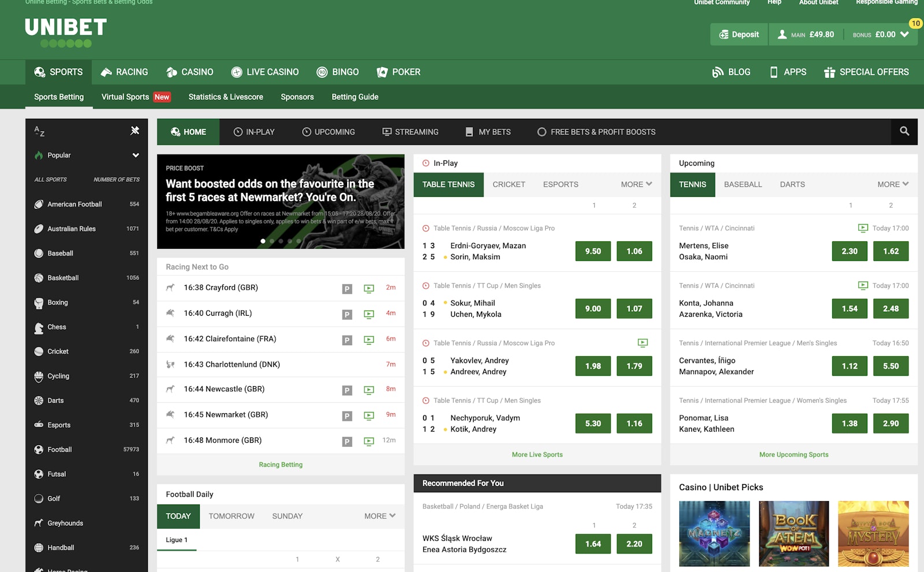Collapse the Popular section in the sidebar
The height and width of the screenshot is (572, 924).
pos(135,155)
